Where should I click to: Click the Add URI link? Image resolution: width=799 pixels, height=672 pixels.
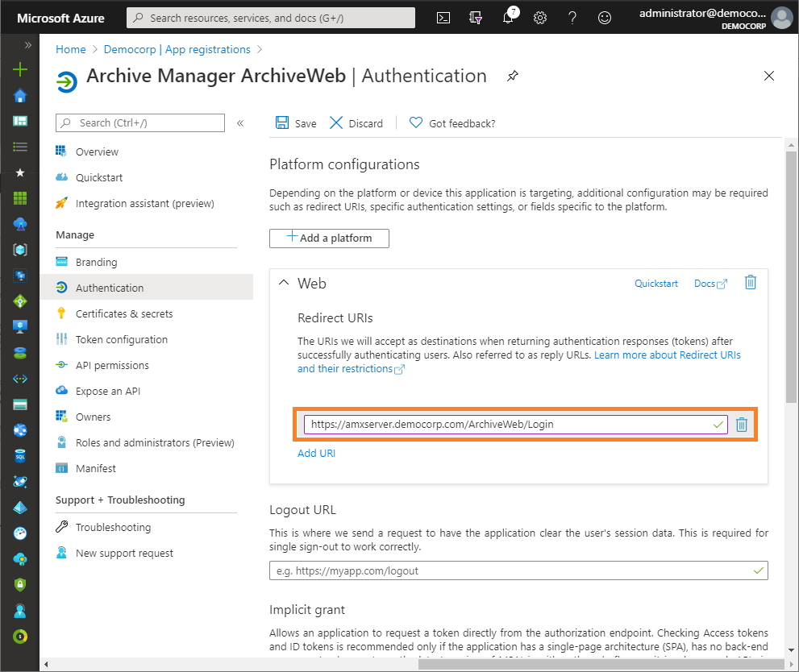click(x=316, y=453)
